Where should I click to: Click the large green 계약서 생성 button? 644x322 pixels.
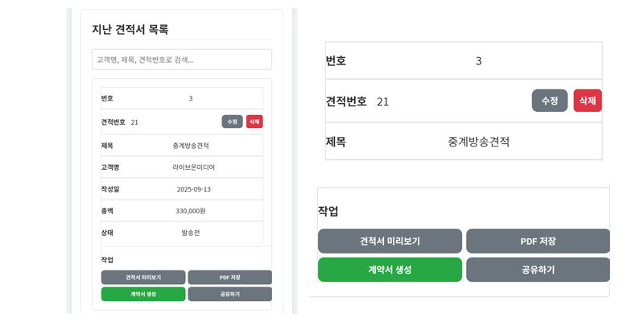390,270
